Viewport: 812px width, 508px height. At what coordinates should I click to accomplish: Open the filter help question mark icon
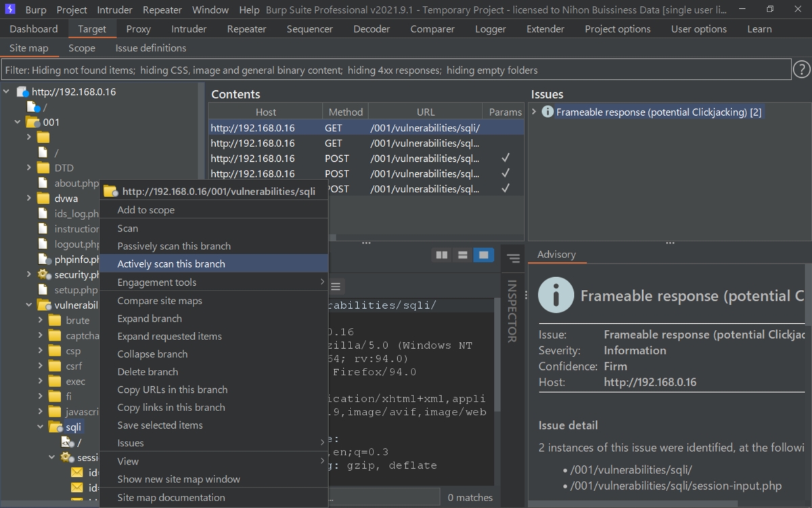pyautogui.click(x=802, y=70)
